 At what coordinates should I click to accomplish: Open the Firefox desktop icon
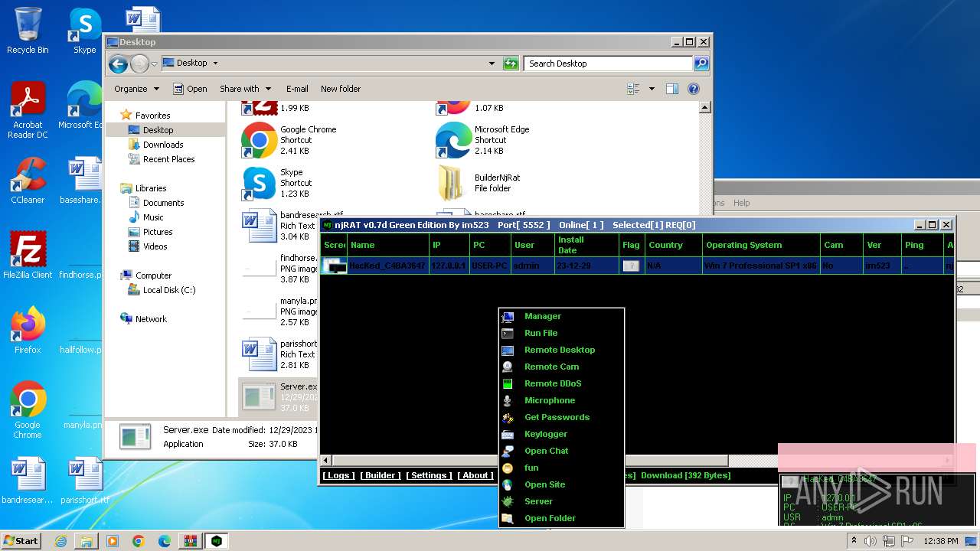(x=28, y=331)
